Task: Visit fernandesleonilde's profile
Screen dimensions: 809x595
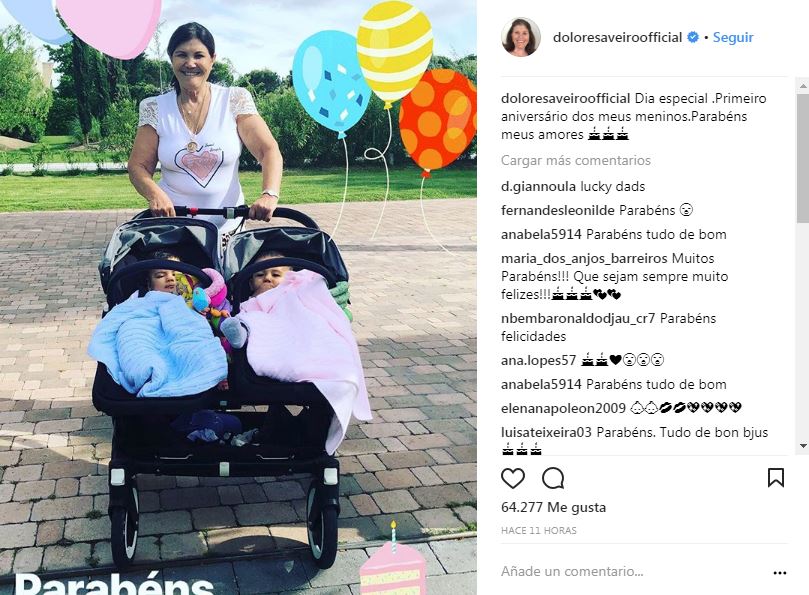Action: (x=558, y=210)
